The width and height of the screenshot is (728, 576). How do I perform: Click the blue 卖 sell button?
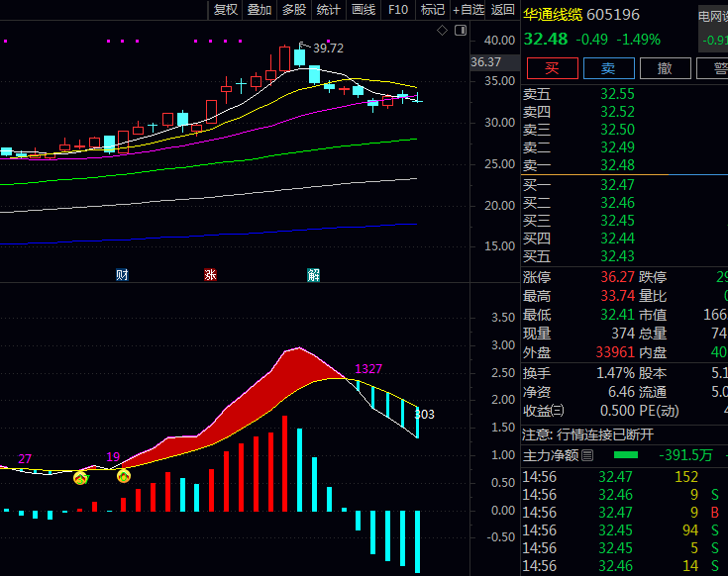tap(608, 68)
